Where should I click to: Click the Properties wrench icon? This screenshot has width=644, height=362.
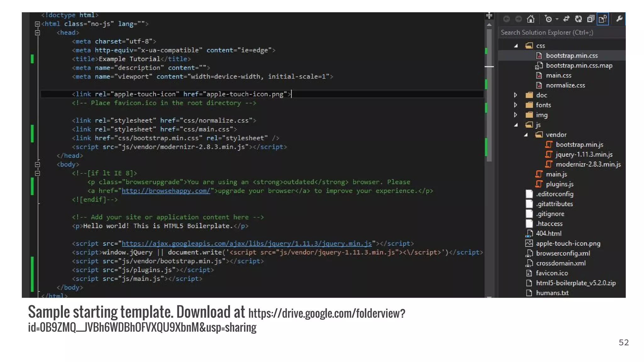pyautogui.click(x=619, y=19)
